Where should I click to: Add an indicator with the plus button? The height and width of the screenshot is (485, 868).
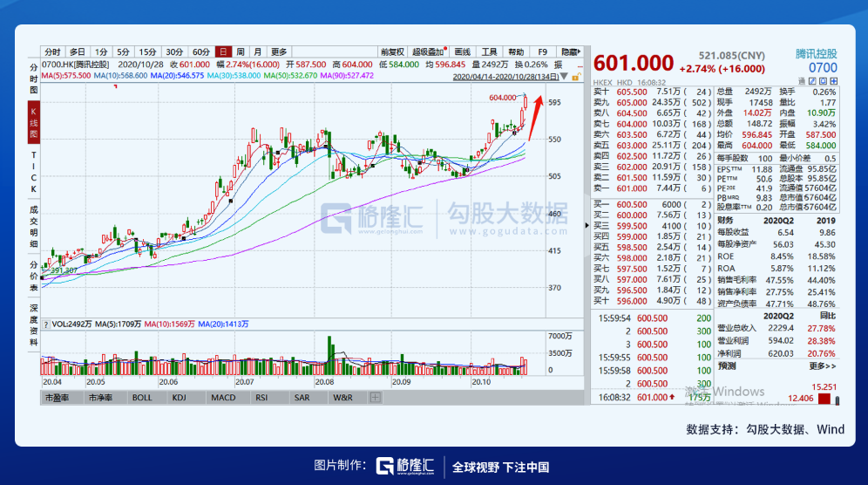376,398
